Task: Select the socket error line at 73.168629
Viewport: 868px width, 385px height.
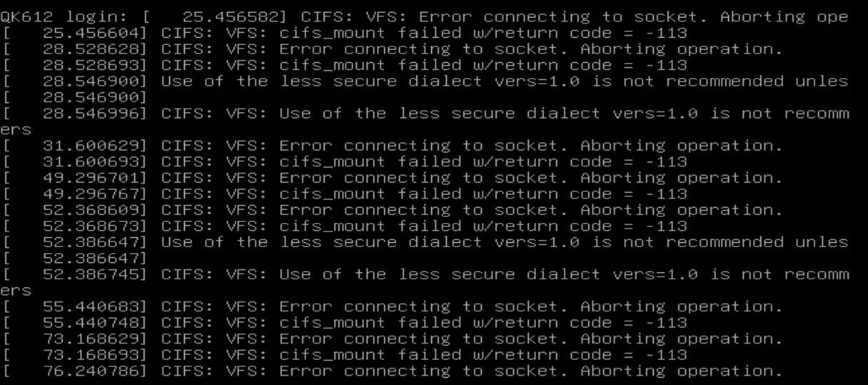Action: [x=392, y=339]
